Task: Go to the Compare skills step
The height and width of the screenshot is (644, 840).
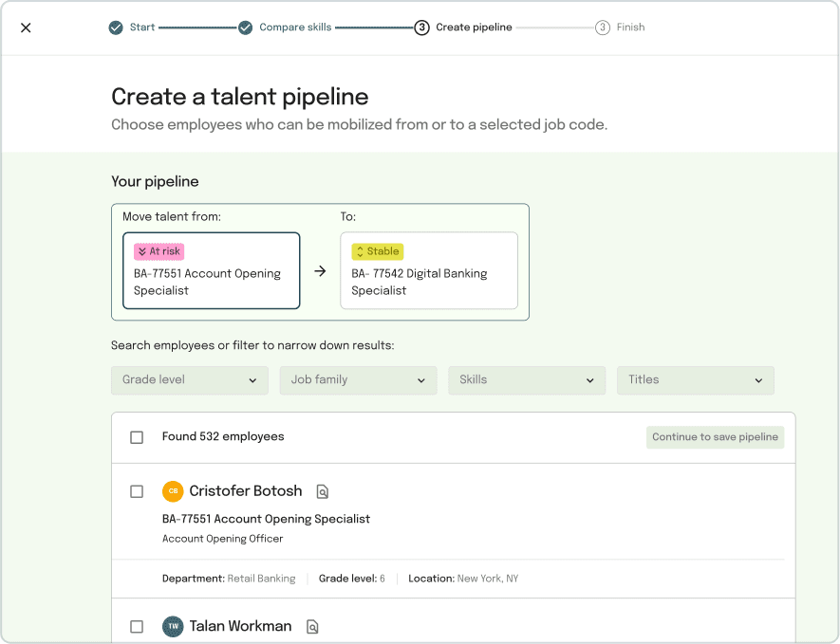Action: point(295,28)
